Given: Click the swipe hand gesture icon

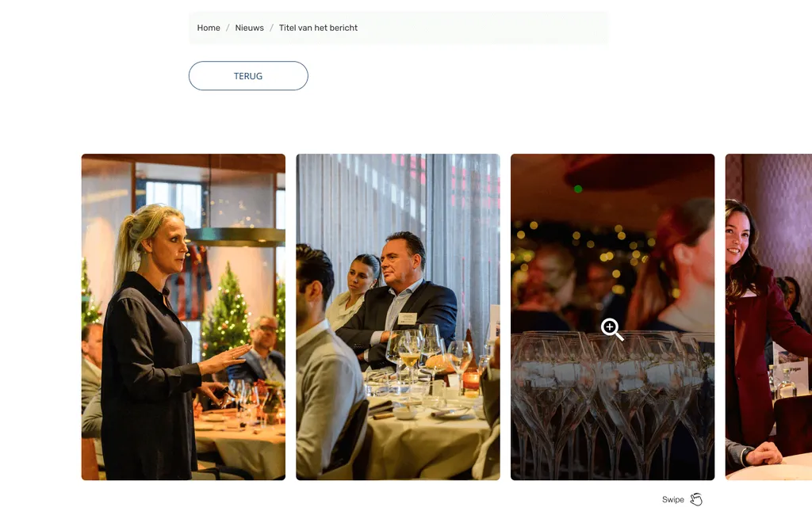Looking at the screenshot, I should tap(696, 499).
